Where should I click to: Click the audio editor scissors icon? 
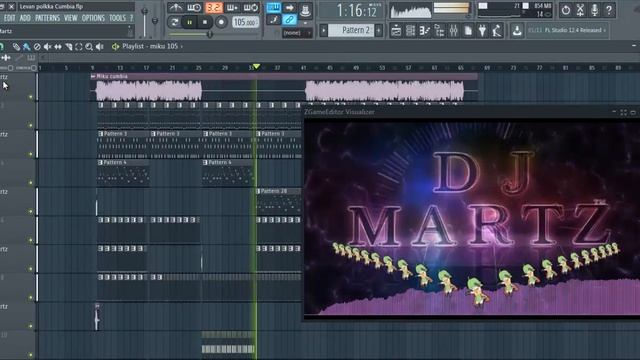coord(580,10)
